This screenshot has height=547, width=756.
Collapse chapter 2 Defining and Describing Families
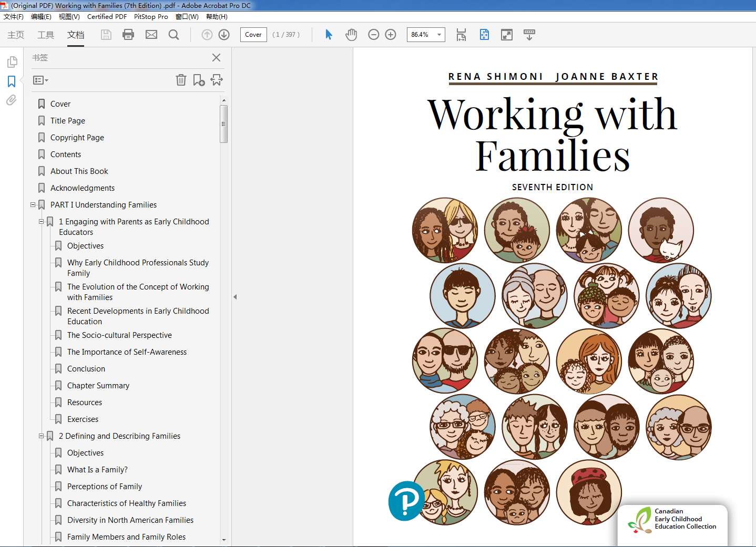(42, 436)
